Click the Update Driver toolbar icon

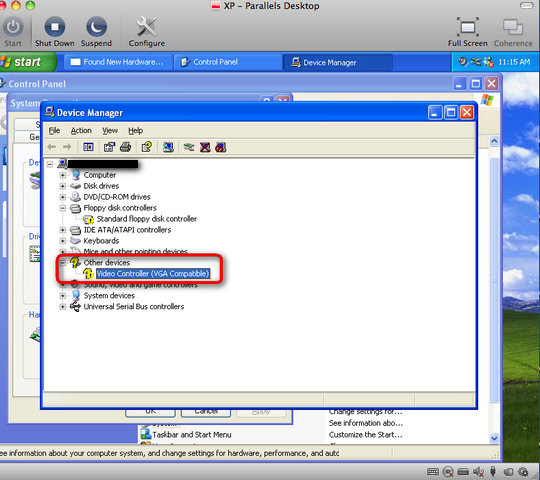point(189,148)
